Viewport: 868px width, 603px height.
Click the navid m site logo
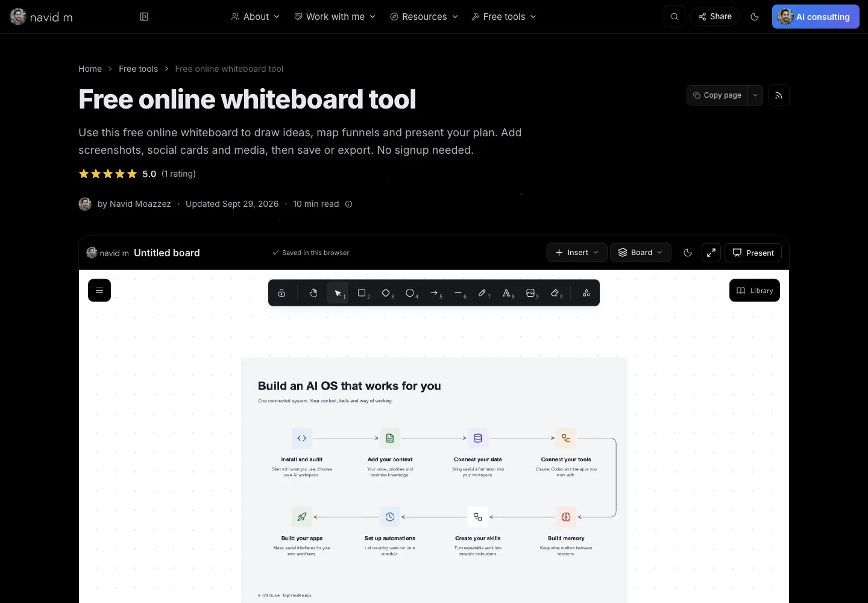[41, 17]
